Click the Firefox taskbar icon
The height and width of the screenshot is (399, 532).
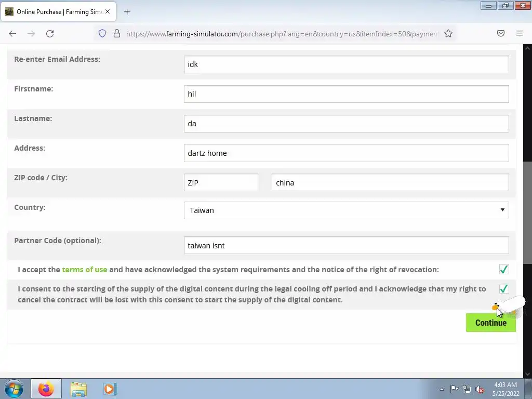(x=46, y=389)
